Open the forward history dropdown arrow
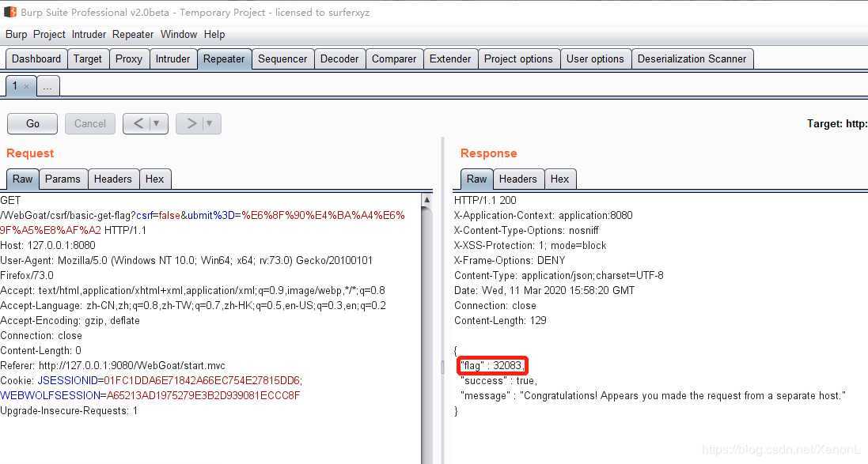 [x=210, y=123]
